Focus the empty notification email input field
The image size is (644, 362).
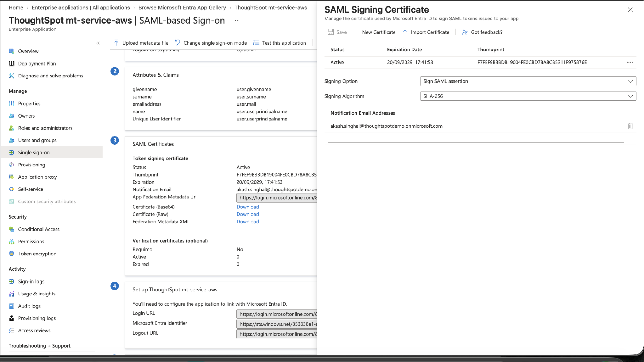(x=476, y=138)
